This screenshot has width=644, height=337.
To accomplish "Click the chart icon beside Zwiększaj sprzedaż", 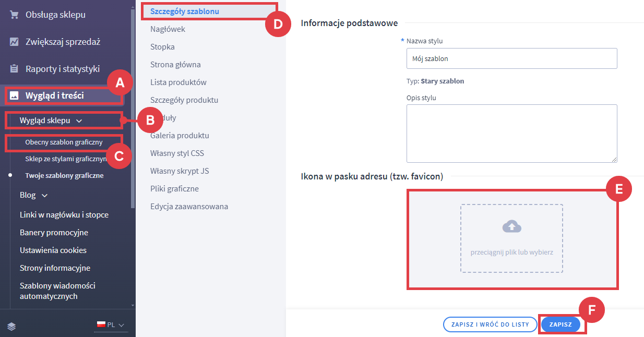I will click(x=14, y=42).
